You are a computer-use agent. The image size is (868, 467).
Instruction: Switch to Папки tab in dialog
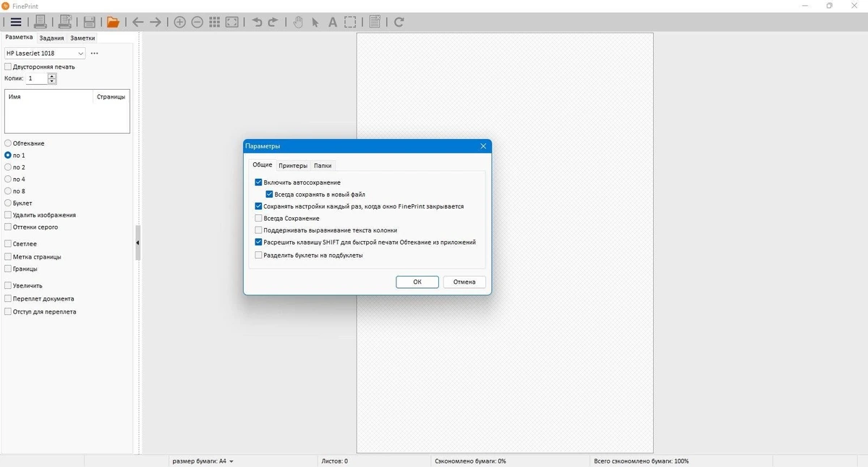tap(323, 166)
